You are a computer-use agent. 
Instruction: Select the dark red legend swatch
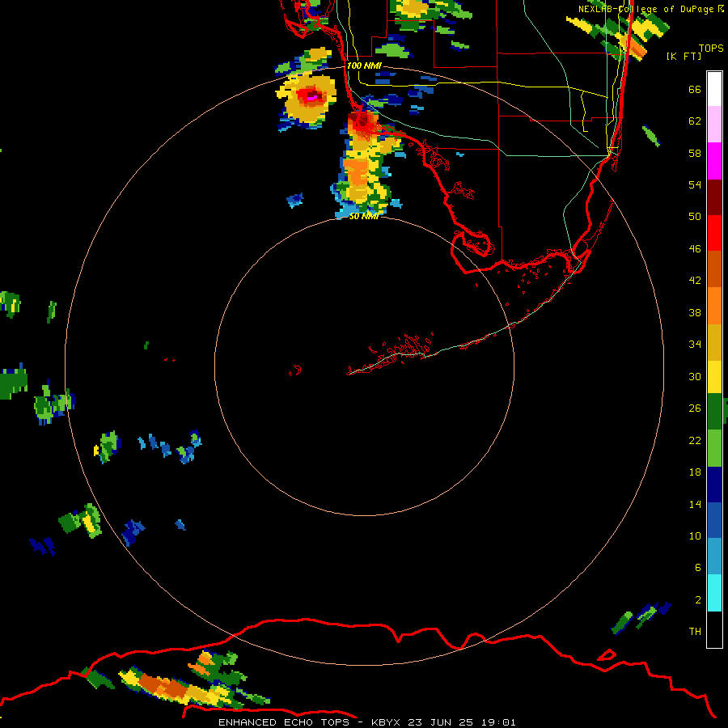[x=714, y=197]
